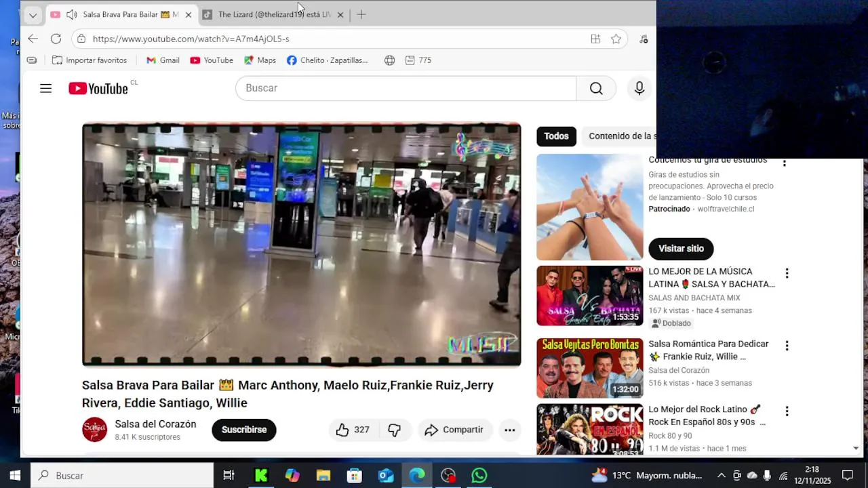The image size is (868, 488).
Task: Open wolftravelchile.cl sponsored link
Action: pyautogui.click(x=726, y=209)
